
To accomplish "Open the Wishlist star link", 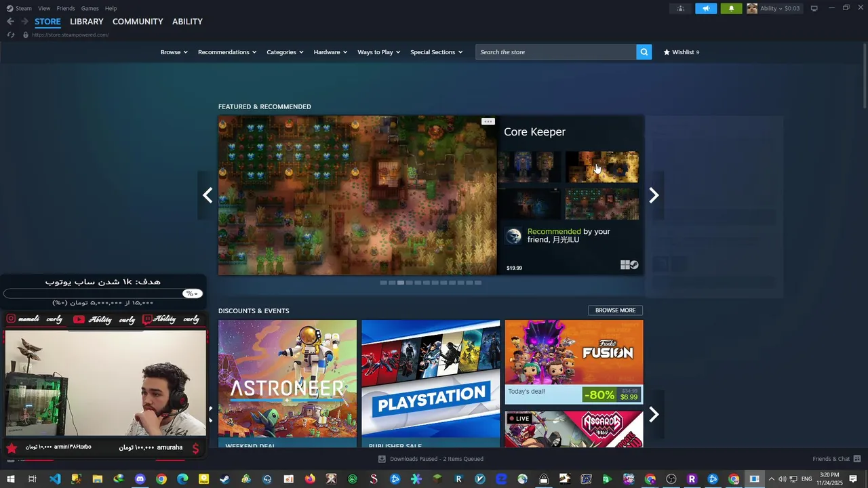I will [x=681, y=52].
